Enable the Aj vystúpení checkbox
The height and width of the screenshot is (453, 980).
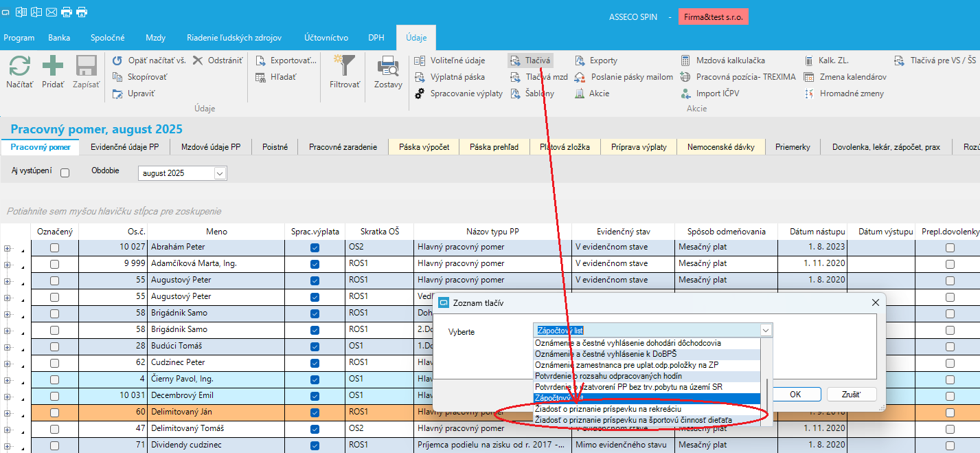(x=65, y=173)
